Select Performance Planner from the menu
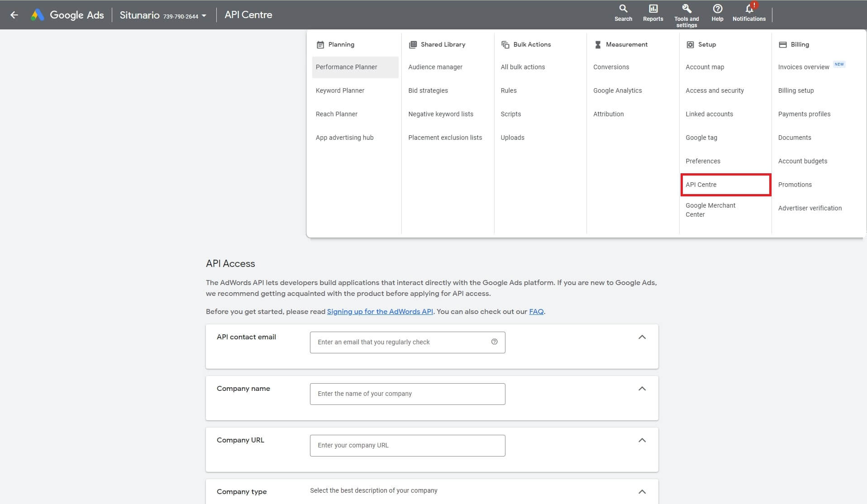867x504 pixels. pos(355,67)
